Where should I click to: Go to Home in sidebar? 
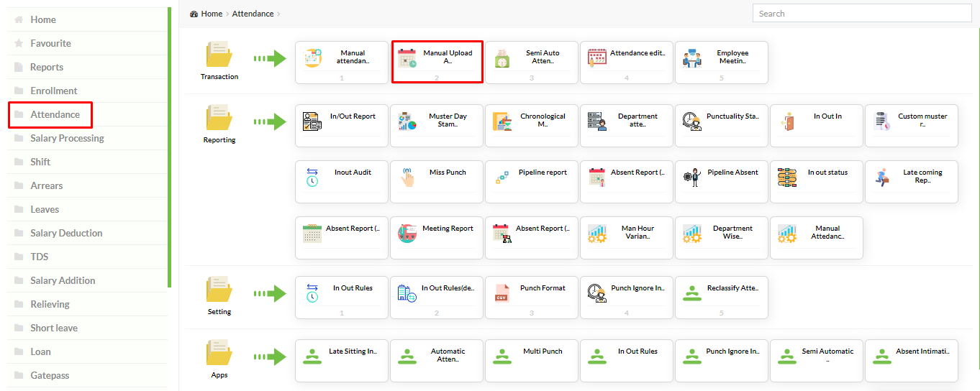(x=87, y=19)
